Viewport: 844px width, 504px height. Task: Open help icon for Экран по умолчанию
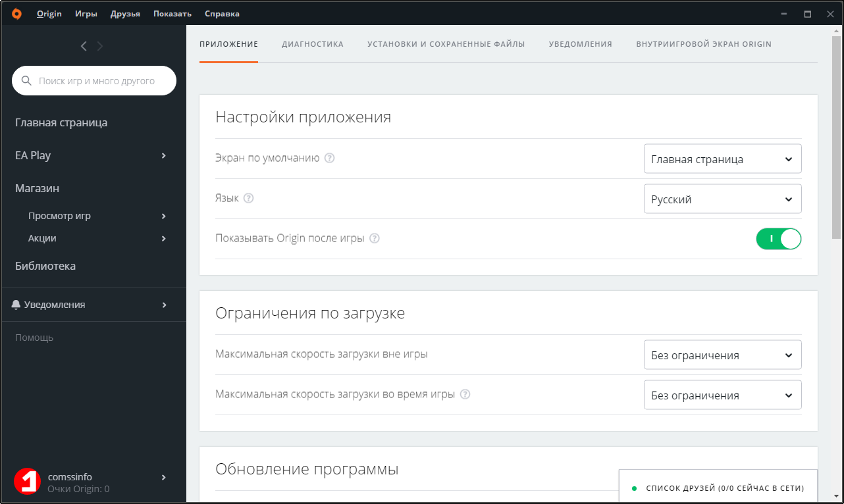pos(330,158)
